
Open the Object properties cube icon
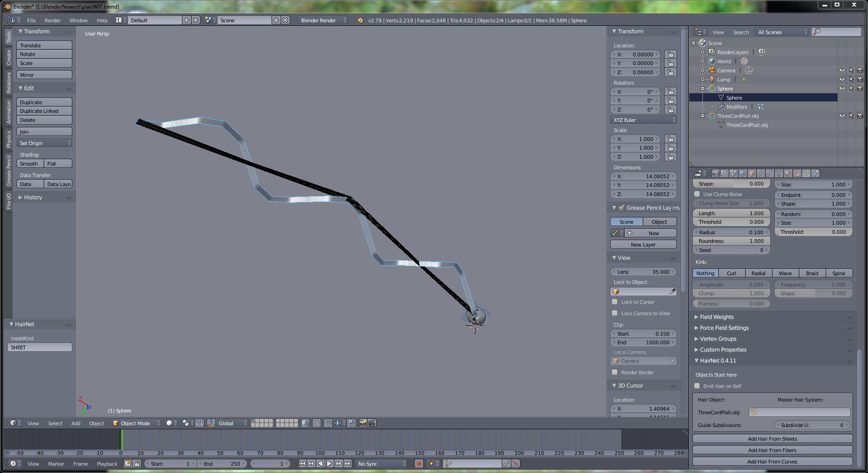point(752,173)
